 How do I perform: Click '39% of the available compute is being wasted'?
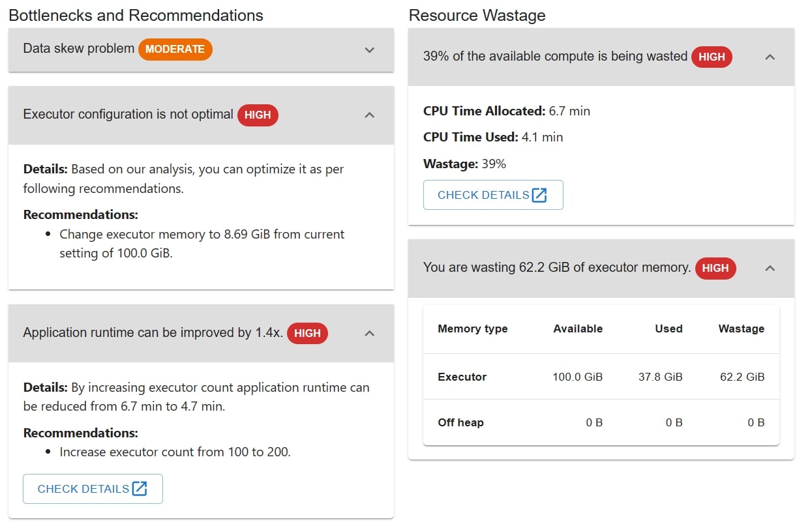(x=555, y=57)
